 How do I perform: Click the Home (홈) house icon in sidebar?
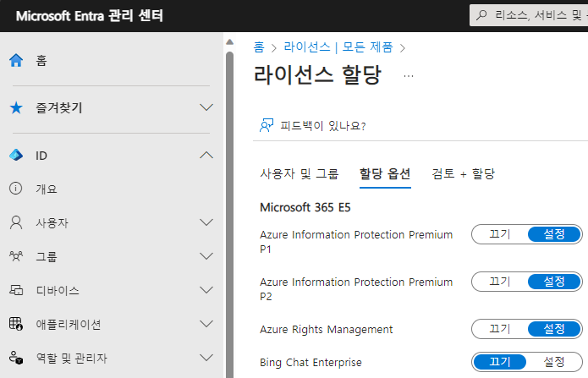tap(16, 60)
